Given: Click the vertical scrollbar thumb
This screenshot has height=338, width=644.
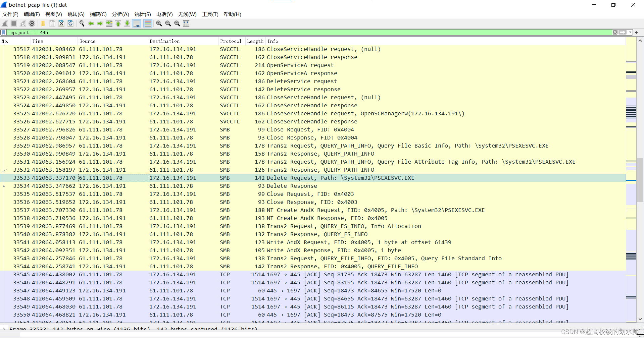Looking at the screenshot, I should coord(640,179).
